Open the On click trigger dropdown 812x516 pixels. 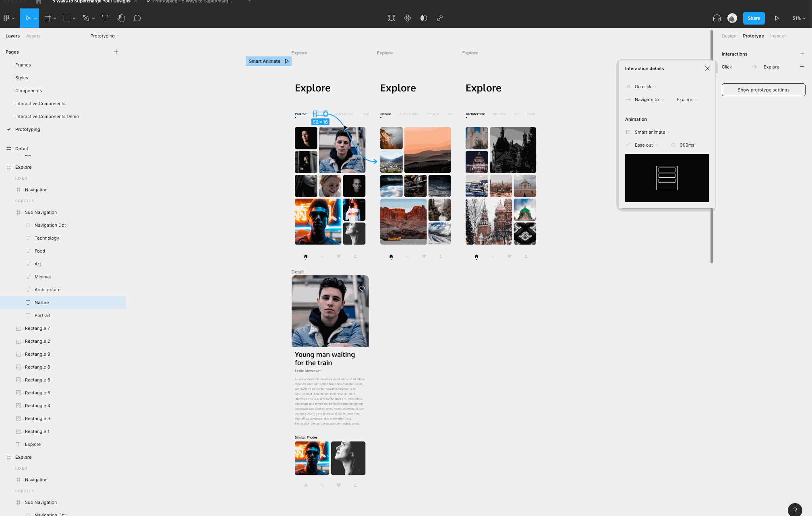pyautogui.click(x=646, y=87)
